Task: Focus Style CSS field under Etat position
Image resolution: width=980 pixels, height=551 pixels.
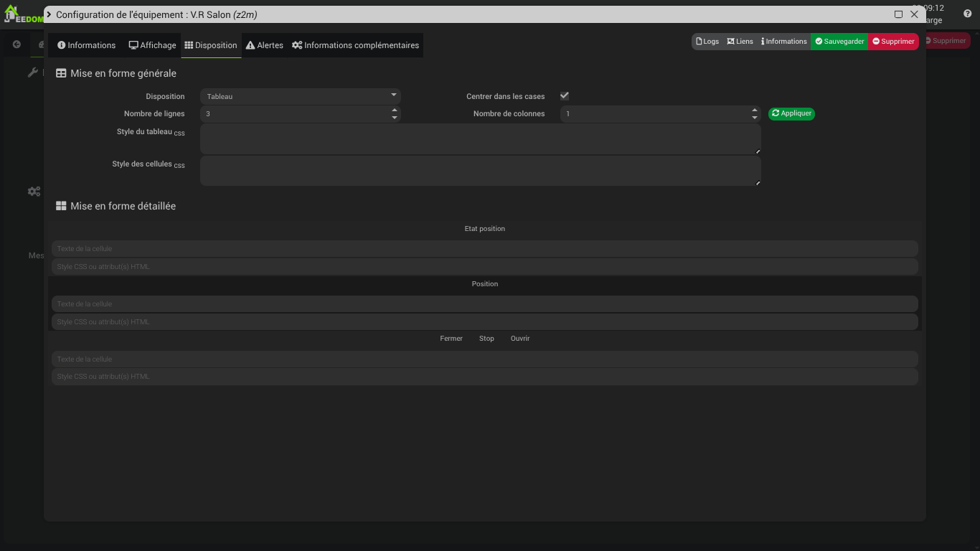Action: coord(485,267)
